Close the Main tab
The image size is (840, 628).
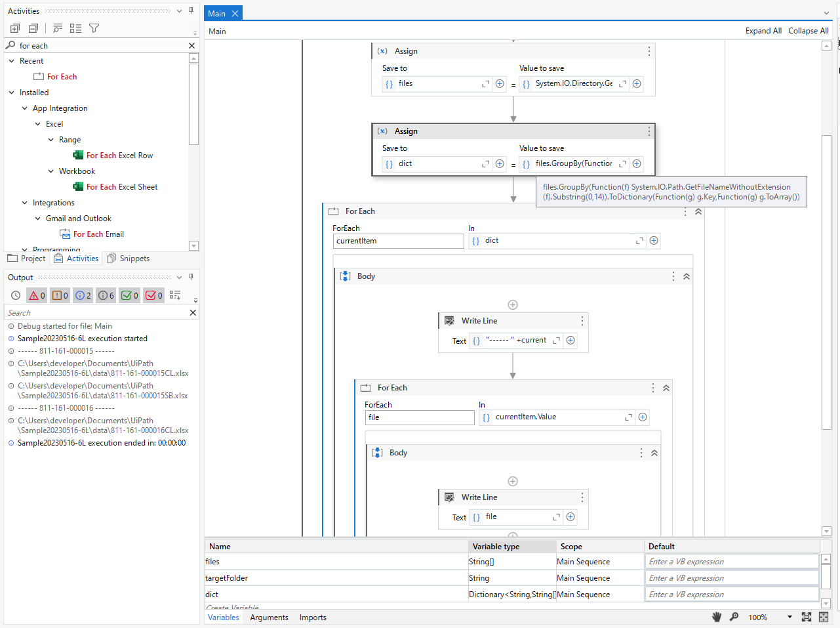tap(235, 13)
